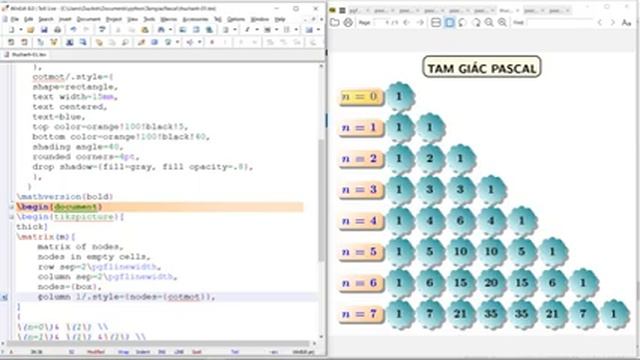The height and width of the screenshot is (360, 640).
Task: Click the paste icon in WinEdt toolbar
Action: pos(145,29)
